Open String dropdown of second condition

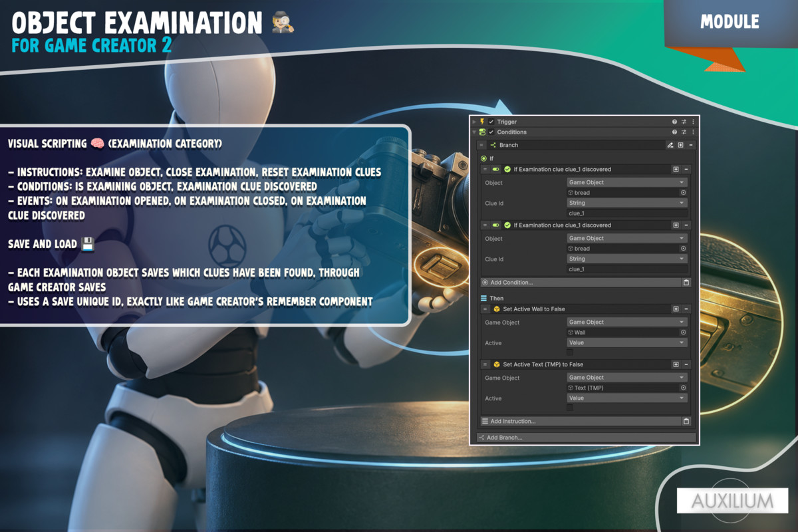(626, 259)
